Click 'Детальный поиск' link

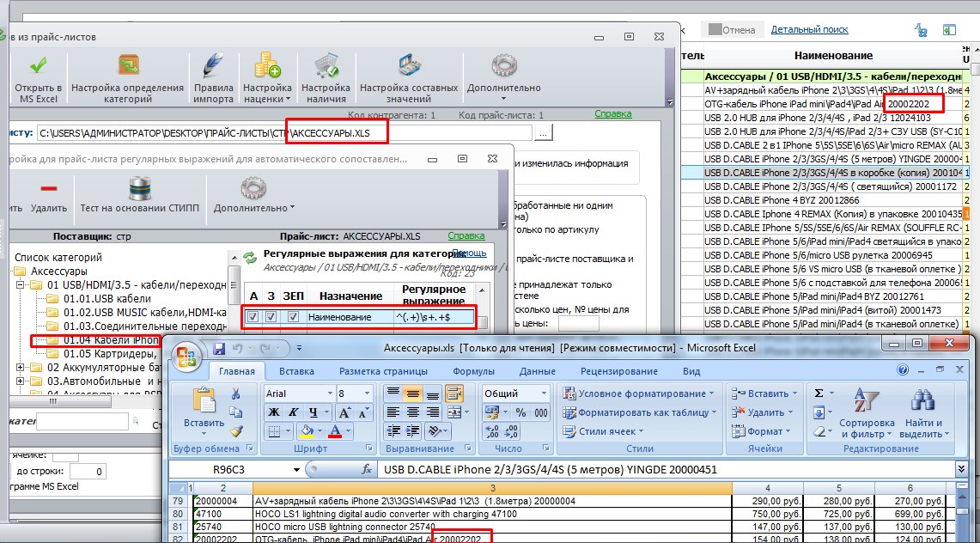point(809,29)
